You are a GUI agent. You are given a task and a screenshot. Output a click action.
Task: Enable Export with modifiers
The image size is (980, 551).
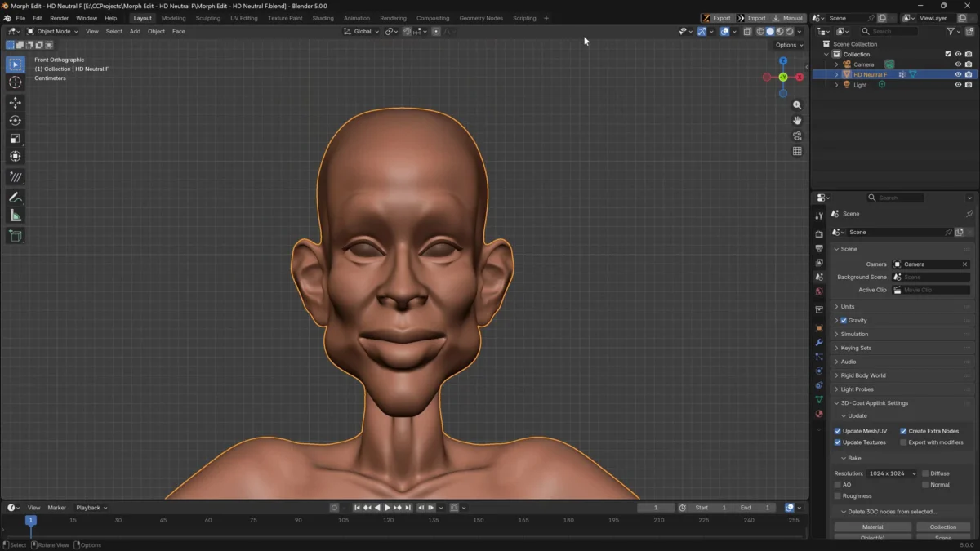(903, 442)
